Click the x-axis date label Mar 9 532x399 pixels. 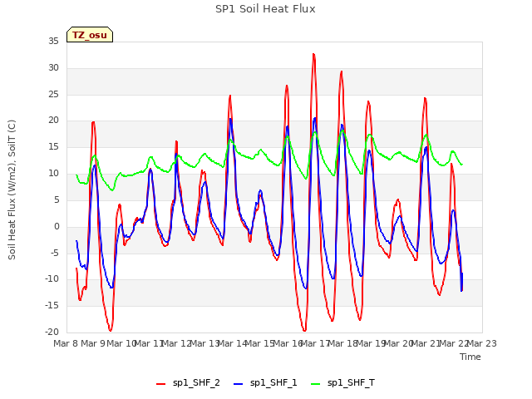tap(93, 343)
